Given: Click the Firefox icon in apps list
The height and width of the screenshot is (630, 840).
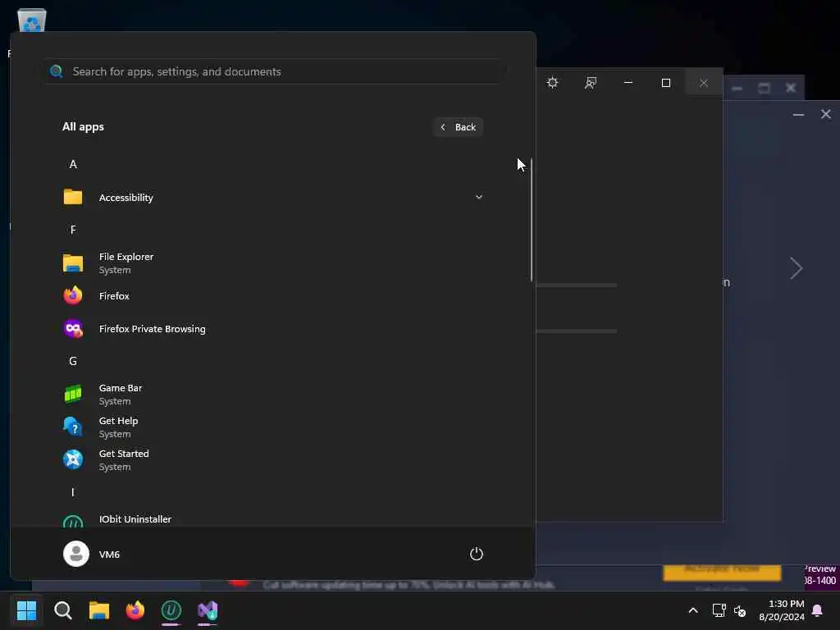Looking at the screenshot, I should click(x=73, y=295).
